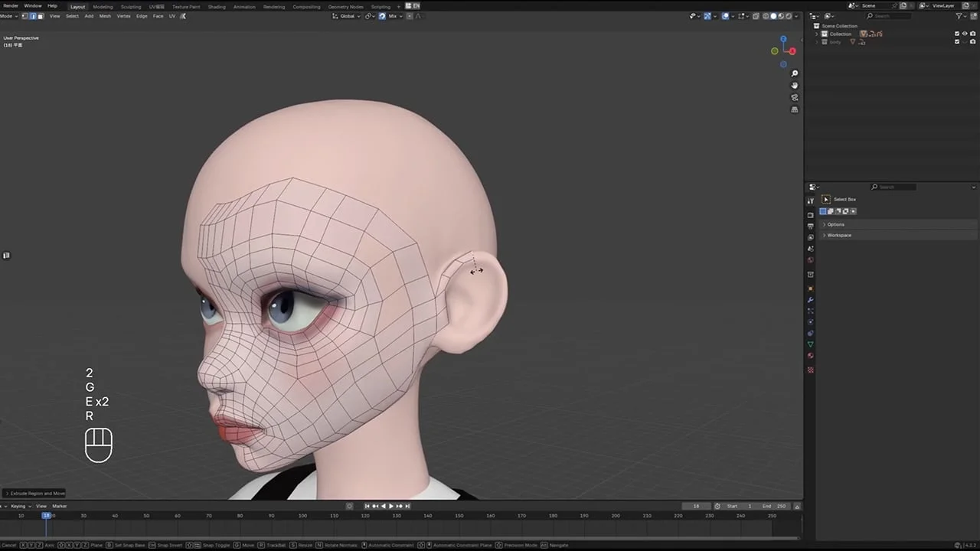Image resolution: width=980 pixels, height=551 pixels.
Task: Select the Rendered shading mode icon
Action: coord(789,16)
